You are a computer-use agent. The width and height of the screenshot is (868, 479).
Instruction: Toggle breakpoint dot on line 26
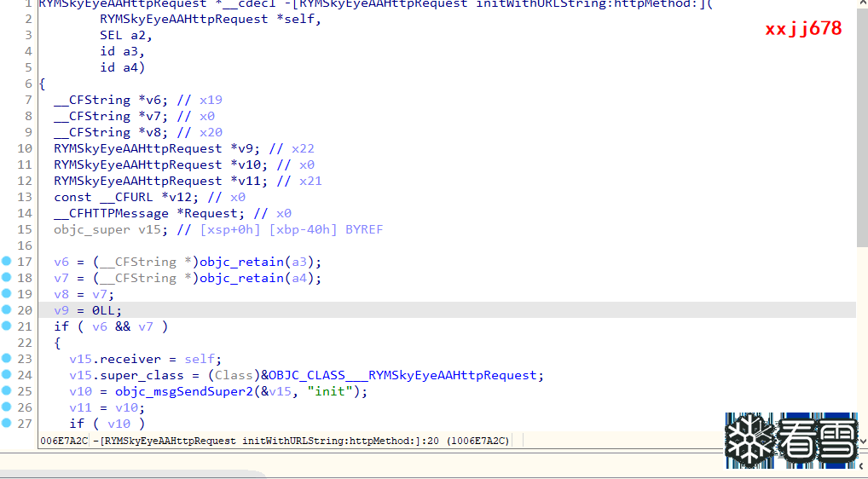tap(6, 407)
